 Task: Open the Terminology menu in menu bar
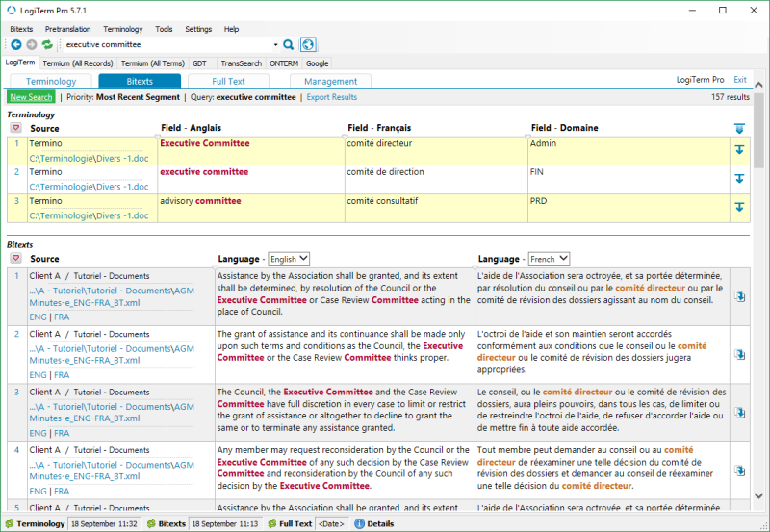(123, 29)
